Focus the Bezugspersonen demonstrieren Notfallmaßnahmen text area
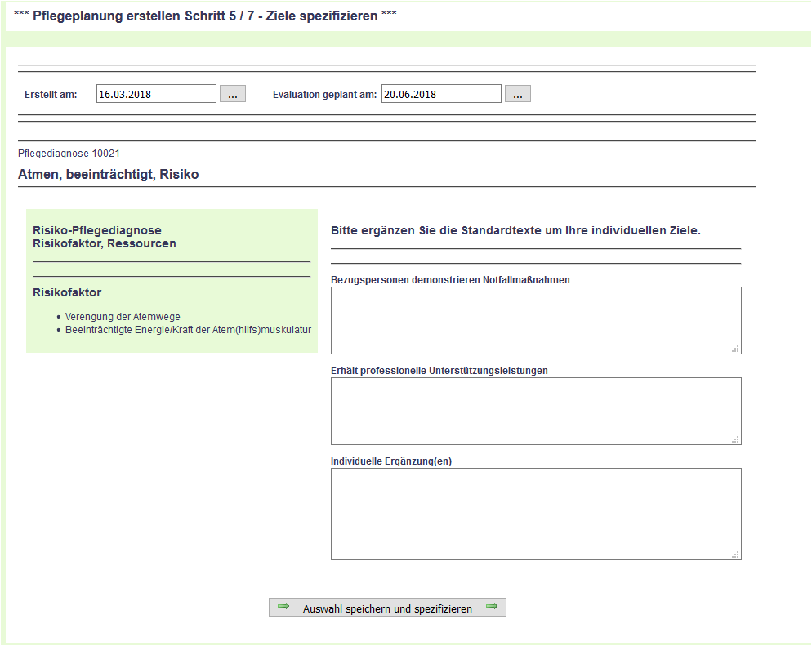 pyautogui.click(x=535, y=320)
